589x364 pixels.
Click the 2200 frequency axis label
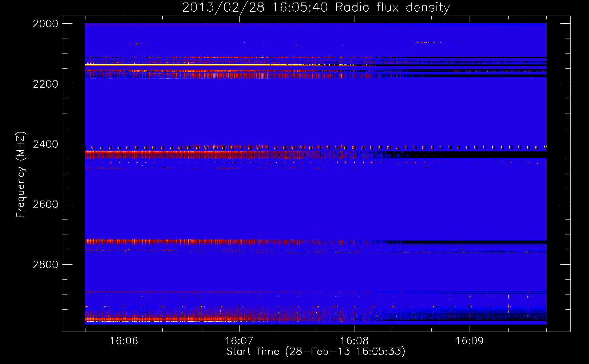point(46,84)
